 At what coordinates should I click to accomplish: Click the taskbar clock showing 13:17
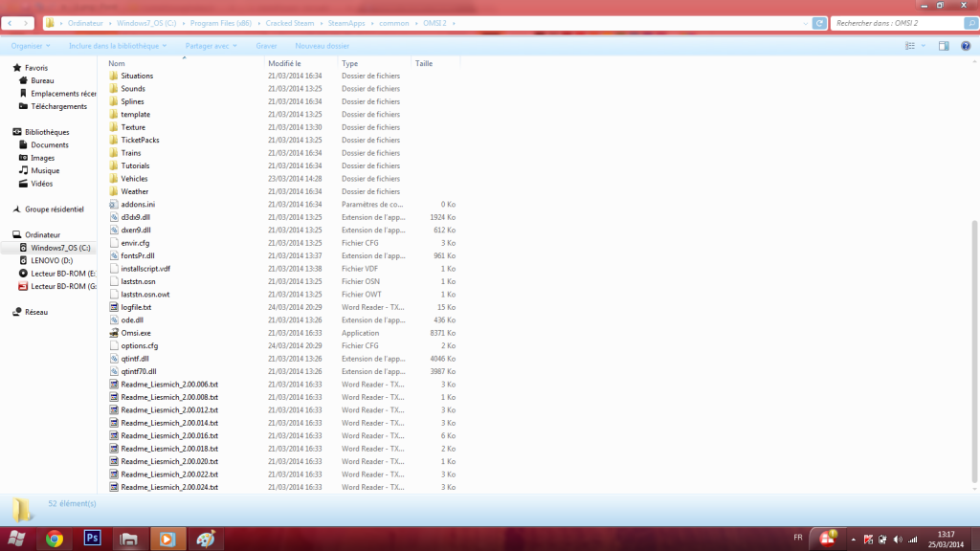(946, 540)
